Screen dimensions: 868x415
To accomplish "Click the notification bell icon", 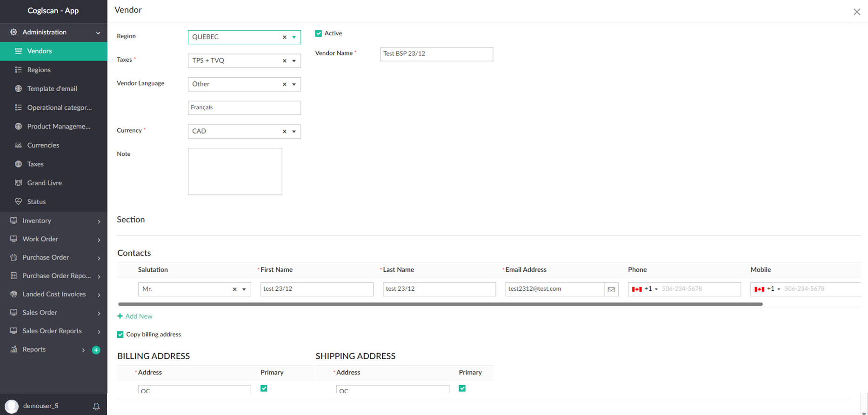I will [x=96, y=406].
